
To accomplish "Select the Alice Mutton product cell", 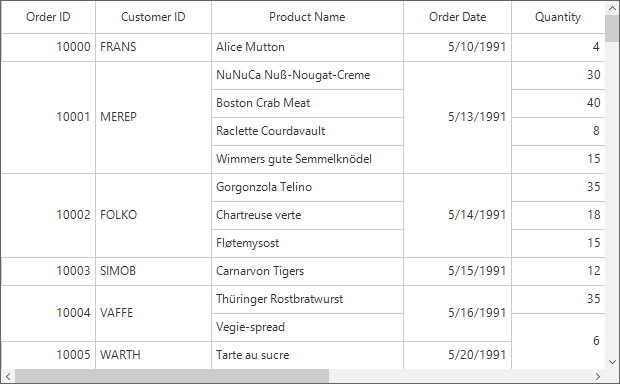I will (x=307, y=47).
